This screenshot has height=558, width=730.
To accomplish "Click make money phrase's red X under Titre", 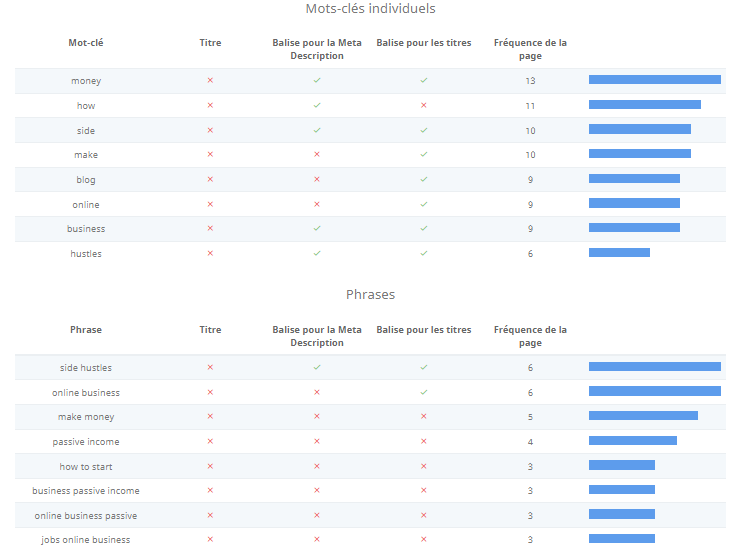I will click(210, 416).
